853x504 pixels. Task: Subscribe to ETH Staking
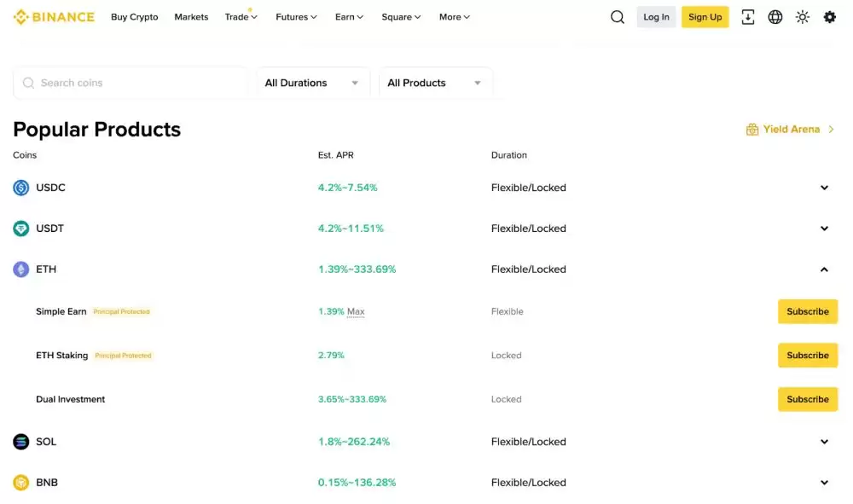(x=807, y=356)
